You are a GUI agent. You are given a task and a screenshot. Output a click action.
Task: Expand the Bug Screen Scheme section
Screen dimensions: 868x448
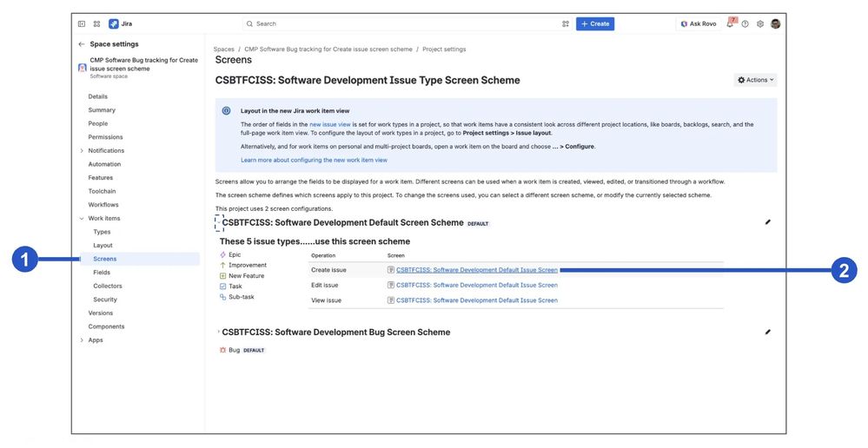[219, 332]
